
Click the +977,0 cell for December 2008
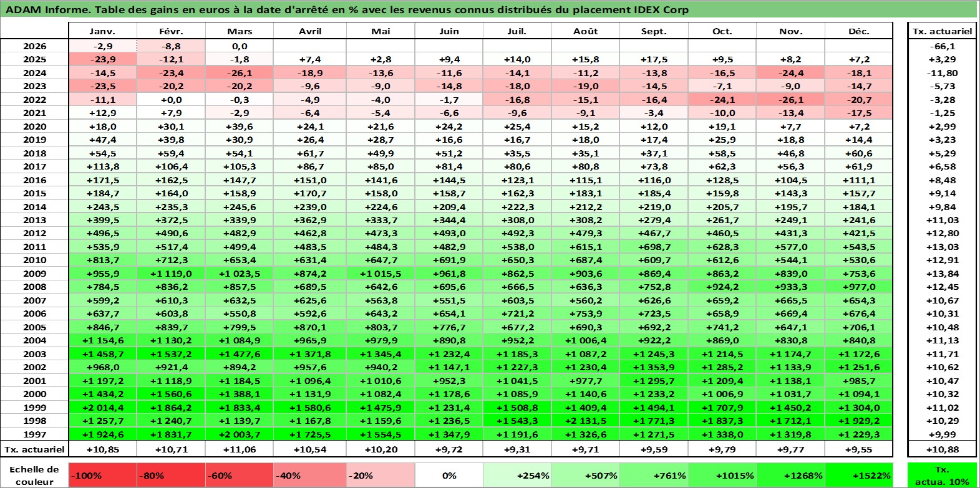point(858,287)
